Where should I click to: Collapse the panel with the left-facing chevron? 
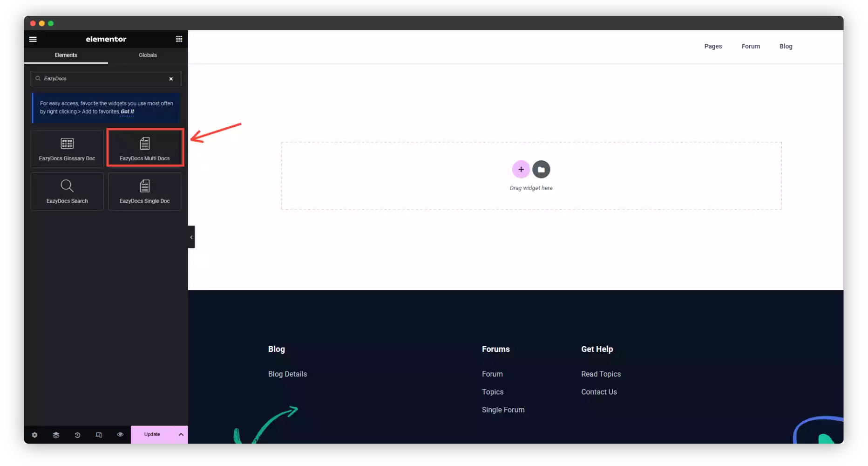coord(191,237)
